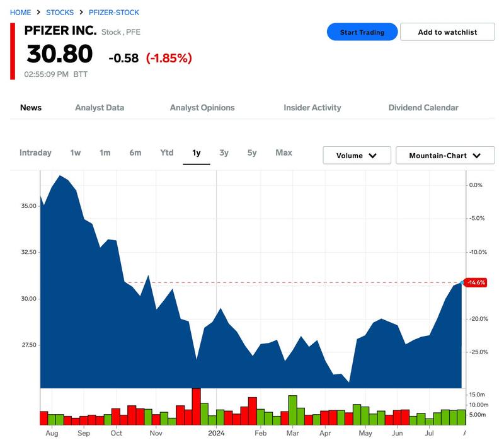Click the PFIZER INC. heading

click(60, 30)
